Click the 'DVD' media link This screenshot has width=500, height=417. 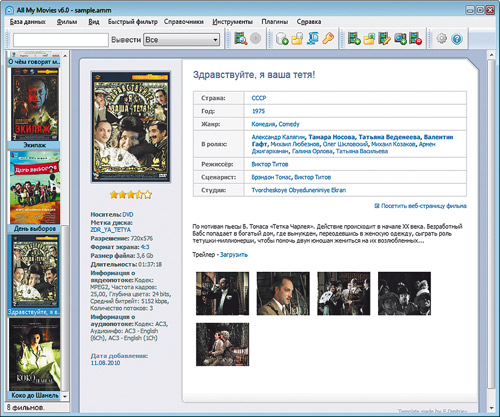pos(128,214)
